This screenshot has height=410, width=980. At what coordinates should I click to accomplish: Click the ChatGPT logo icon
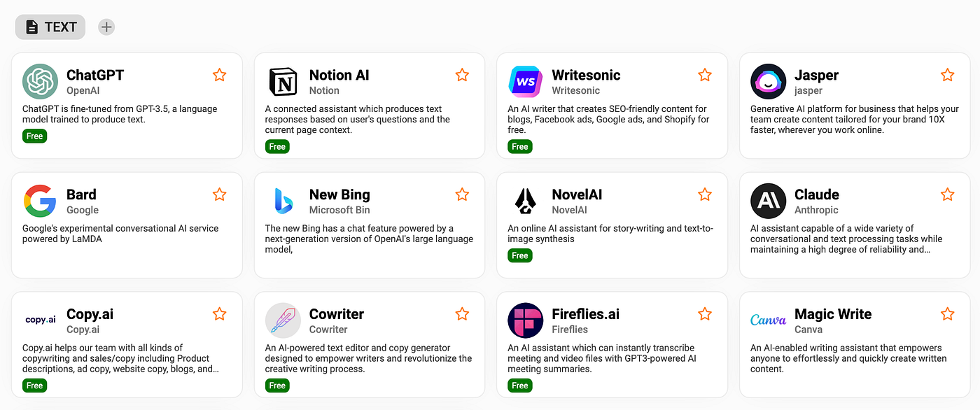40,82
